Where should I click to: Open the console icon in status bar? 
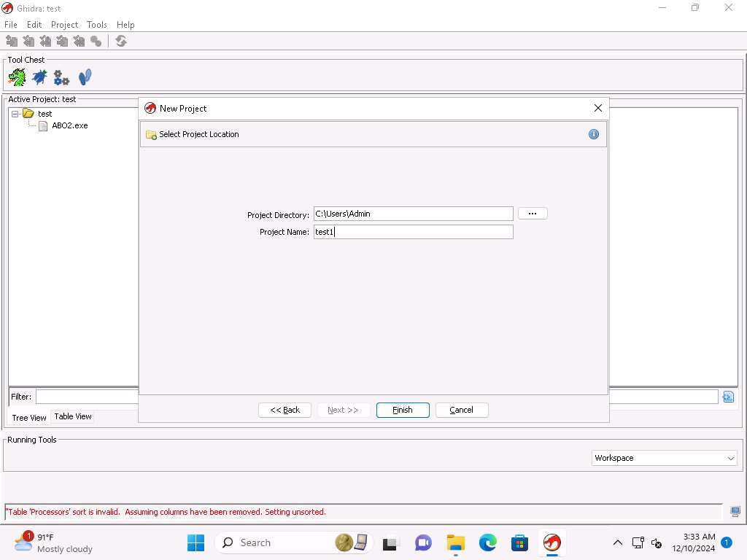735,512
